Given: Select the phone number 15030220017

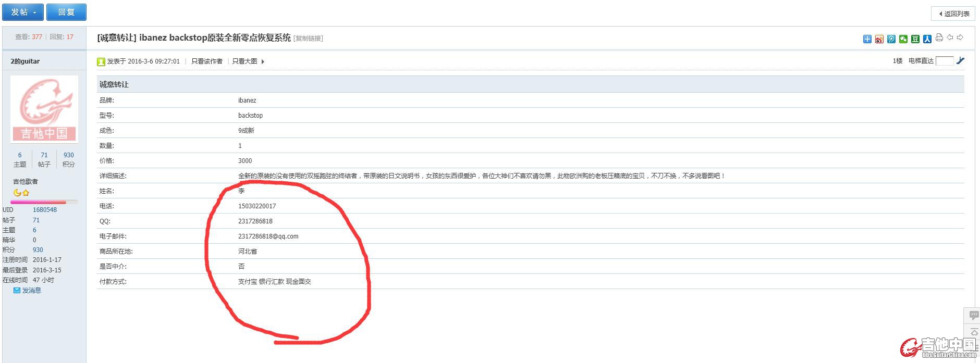Looking at the screenshot, I should click(x=257, y=206).
